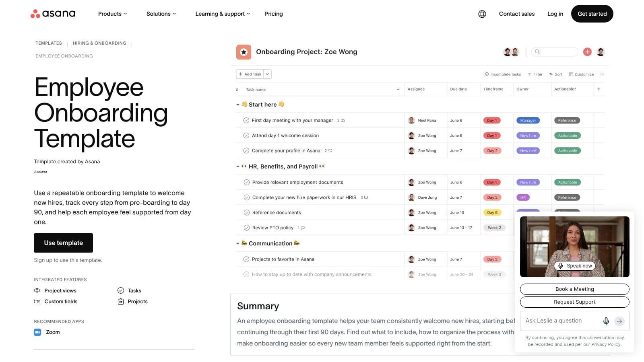The height and width of the screenshot is (362, 644).
Task: Open the Products menu
Action: pyautogui.click(x=112, y=14)
